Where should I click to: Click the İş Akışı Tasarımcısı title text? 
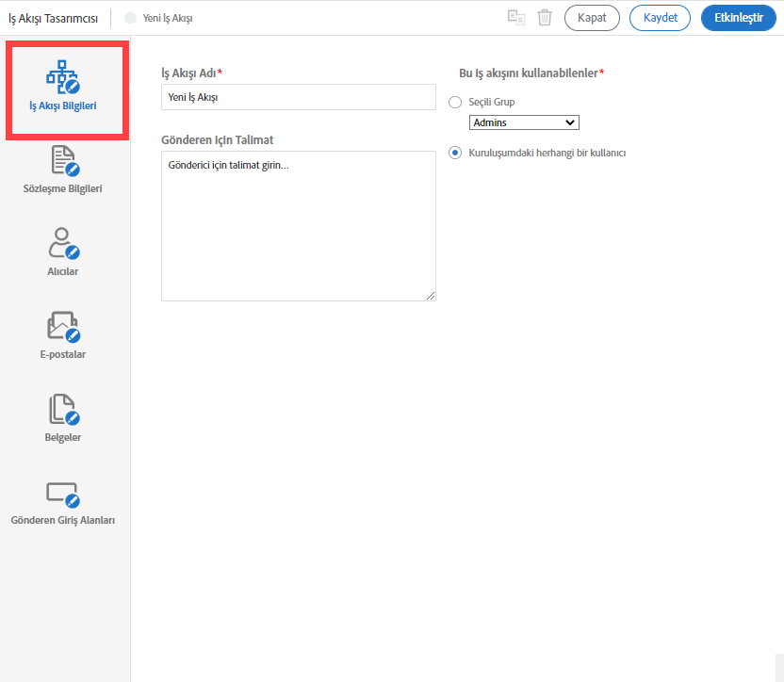pyautogui.click(x=53, y=19)
